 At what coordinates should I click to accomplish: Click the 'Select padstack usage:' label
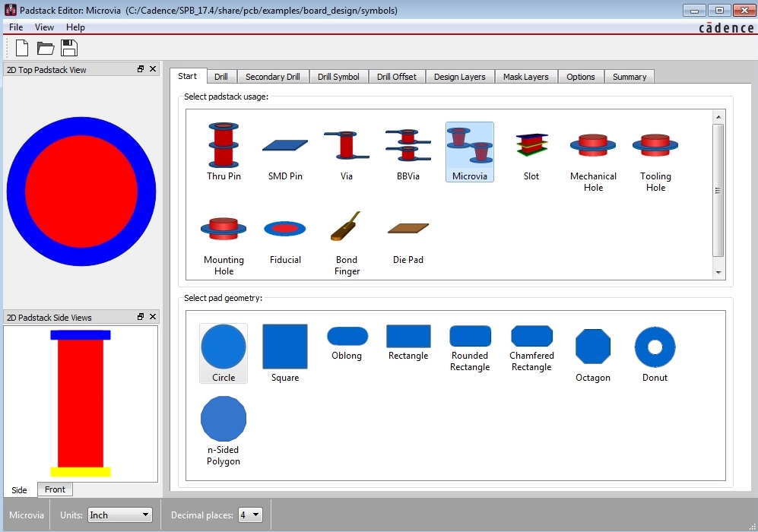[227, 97]
